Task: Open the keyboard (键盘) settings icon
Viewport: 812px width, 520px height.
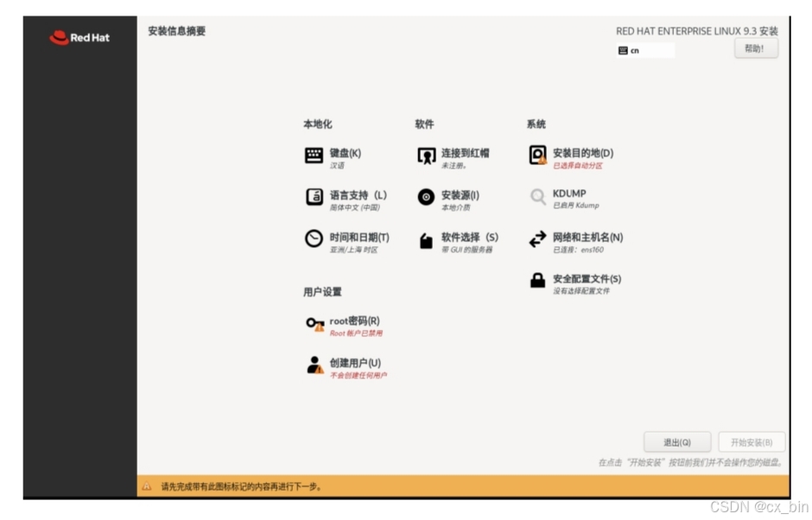Action: point(314,155)
